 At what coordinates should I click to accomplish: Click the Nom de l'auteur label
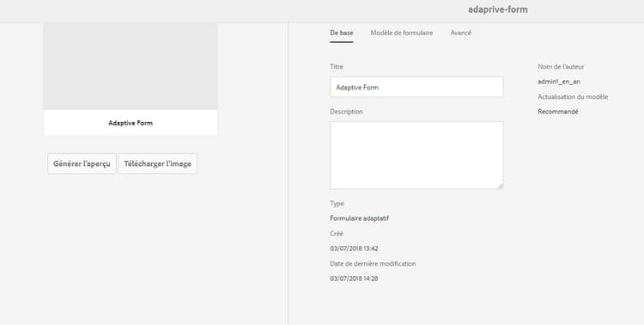561,67
